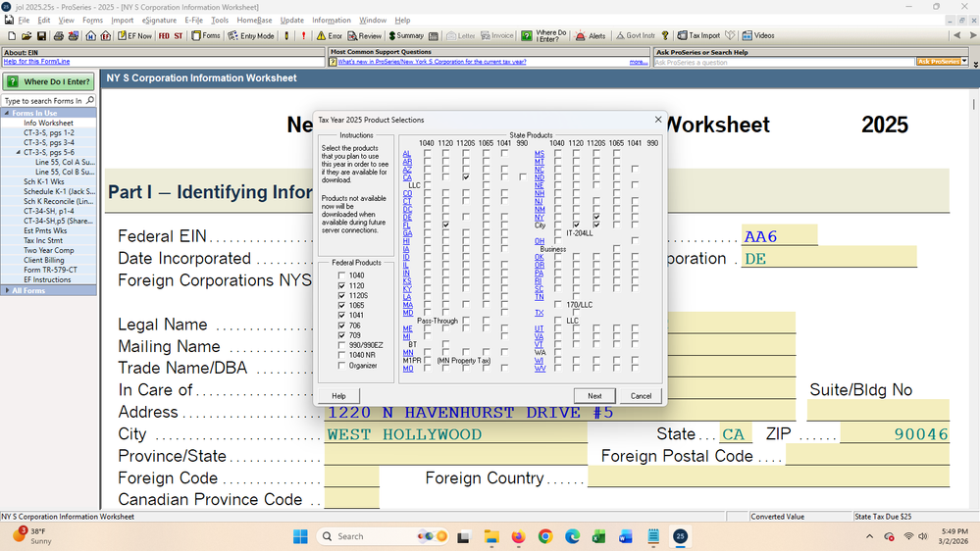
Task: Expand the help bar double-chevron
Action: (x=975, y=65)
